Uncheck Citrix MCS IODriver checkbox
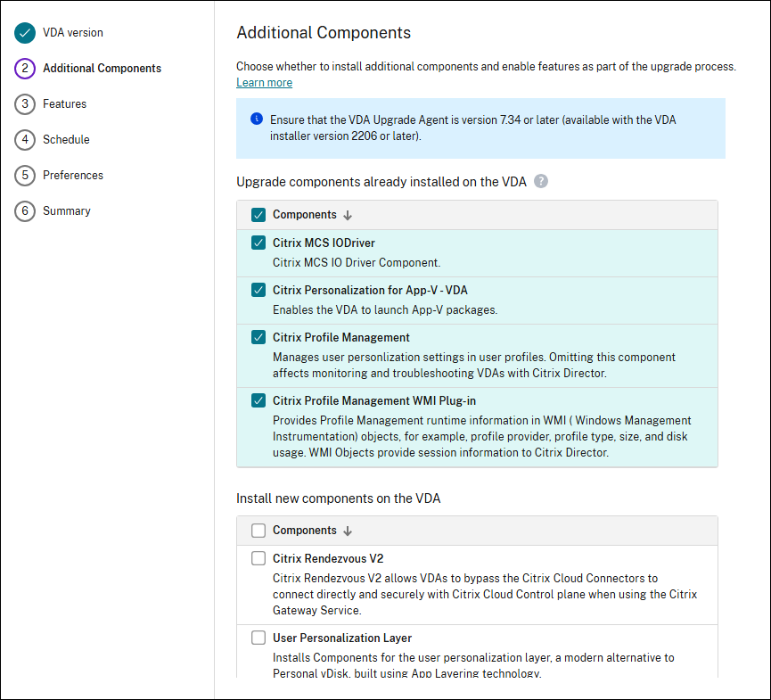Screen dimensions: 771x700 tap(258, 243)
